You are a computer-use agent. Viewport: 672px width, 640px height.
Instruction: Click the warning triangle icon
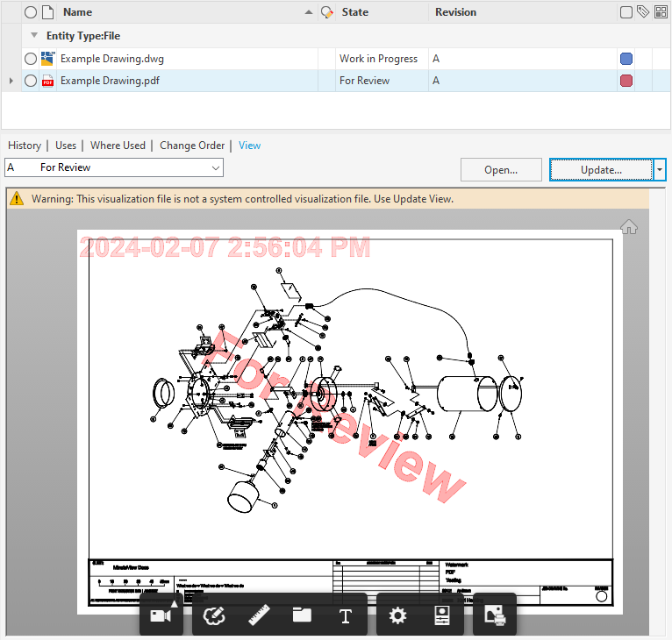pyautogui.click(x=17, y=199)
